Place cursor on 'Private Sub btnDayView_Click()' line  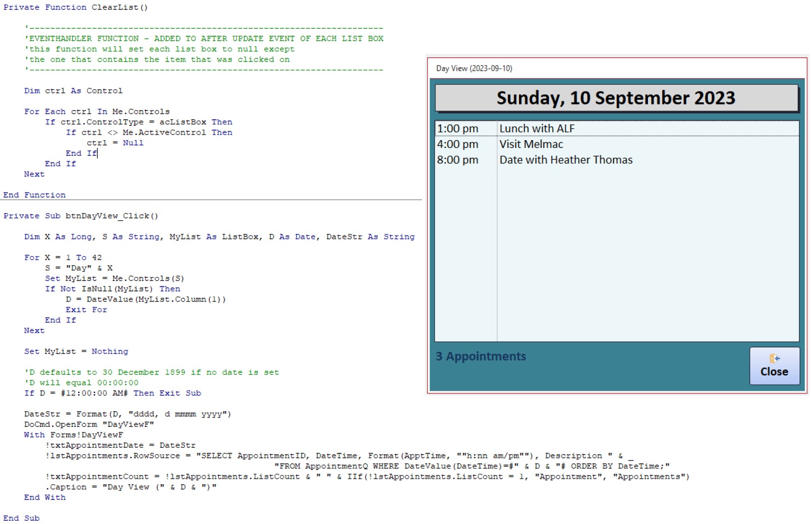pos(81,216)
